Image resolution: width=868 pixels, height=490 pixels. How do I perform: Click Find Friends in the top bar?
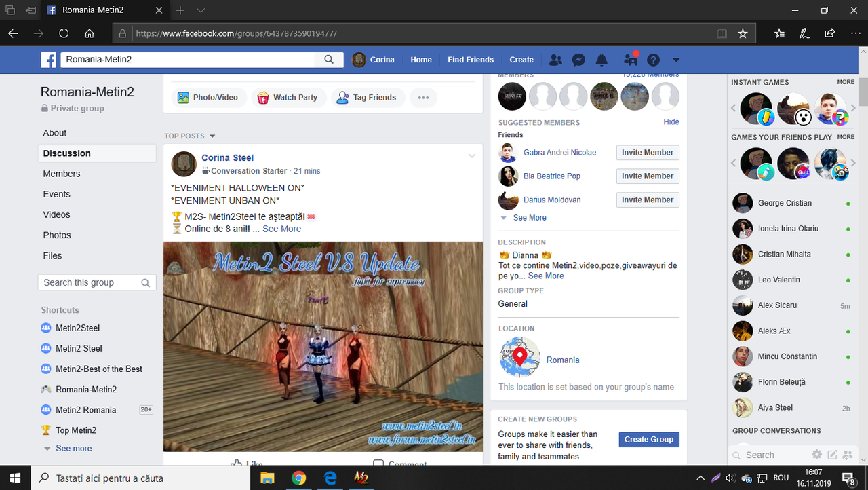click(x=471, y=60)
